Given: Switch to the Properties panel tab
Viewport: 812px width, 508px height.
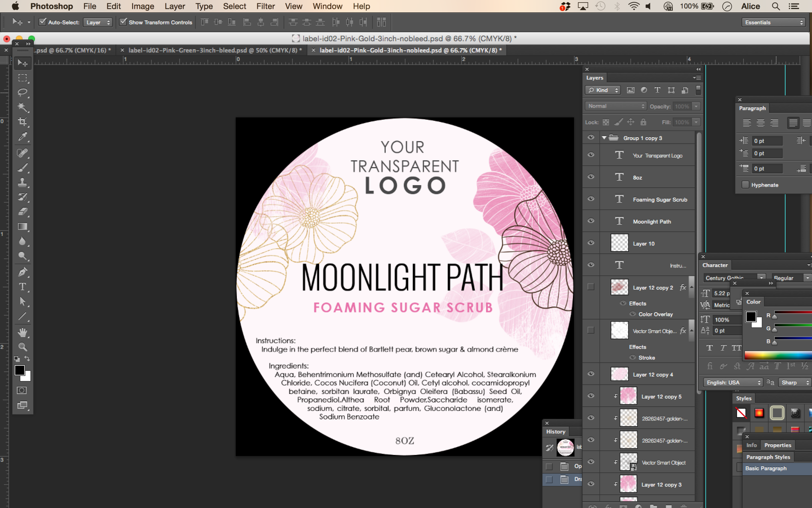Looking at the screenshot, I should pyautogui.click(x=777, y=445).
